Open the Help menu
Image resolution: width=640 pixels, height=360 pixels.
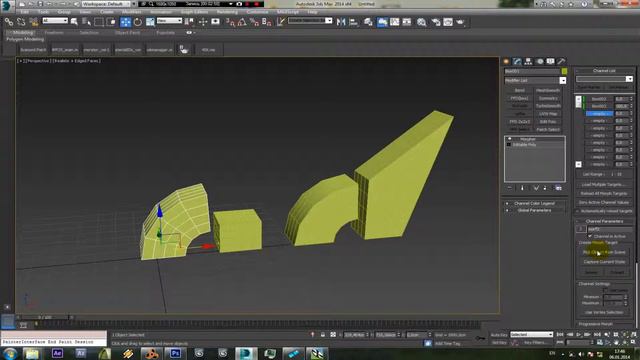pyautogui.click(x=312, y=12)
